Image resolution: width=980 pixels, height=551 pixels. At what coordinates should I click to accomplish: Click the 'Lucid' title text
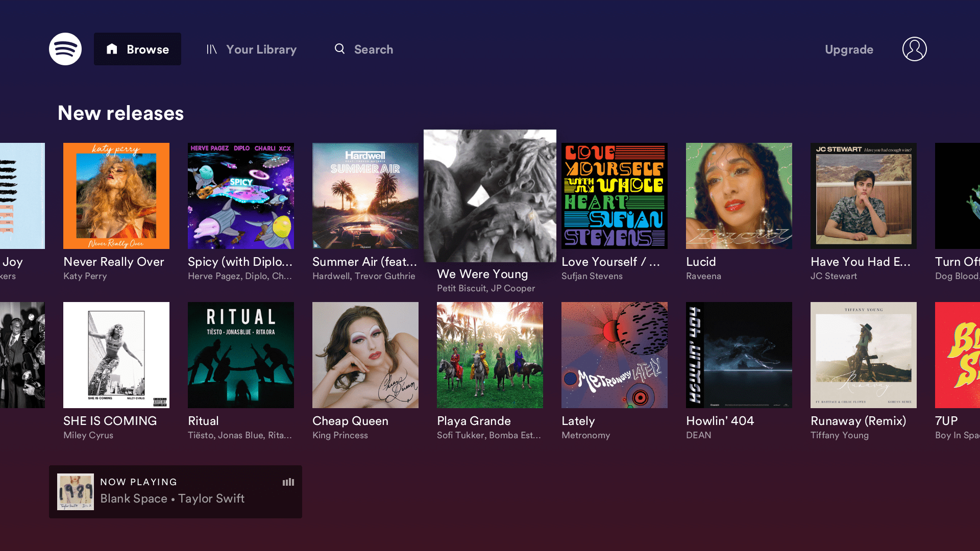pyautogui.click(x=701, y=262)
